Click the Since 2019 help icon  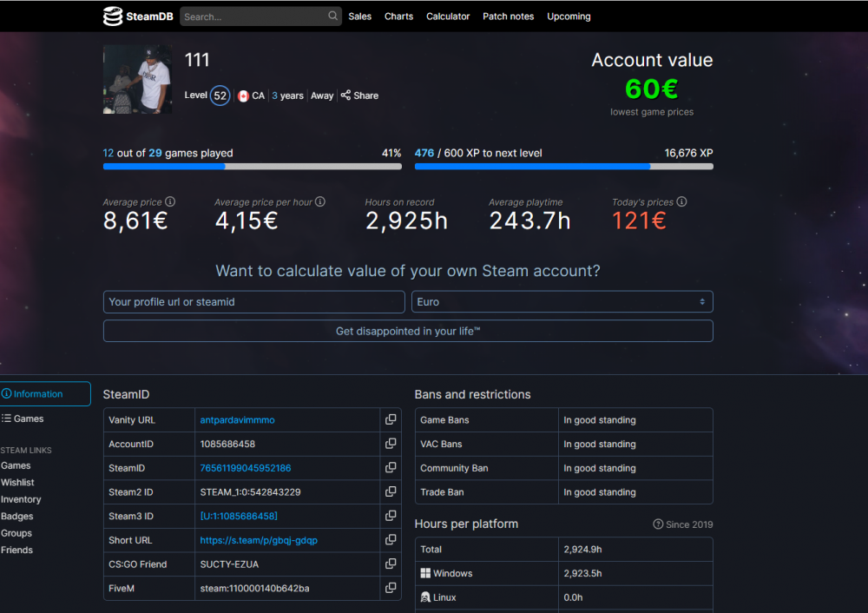pyautogui.click(x=658, y=524)
